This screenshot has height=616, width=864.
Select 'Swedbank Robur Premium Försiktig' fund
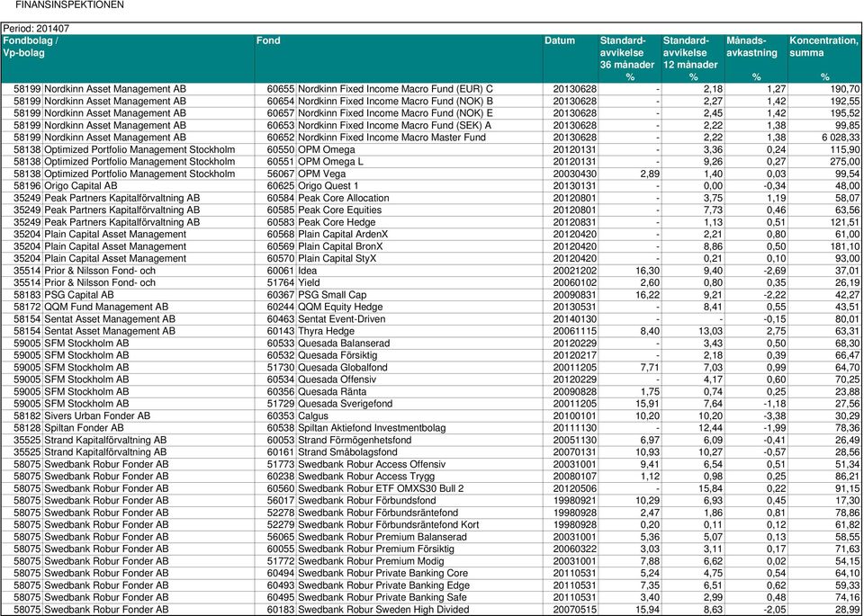376,549
